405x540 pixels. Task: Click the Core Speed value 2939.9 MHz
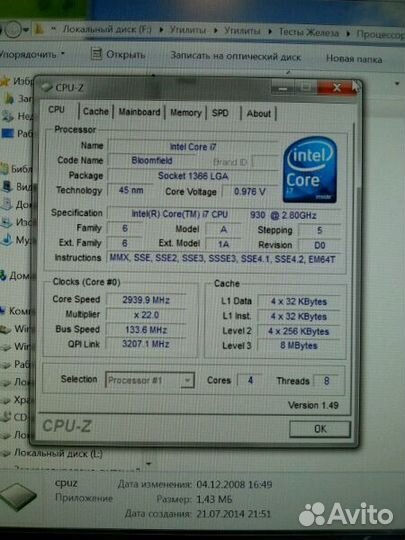pos(146,300)
